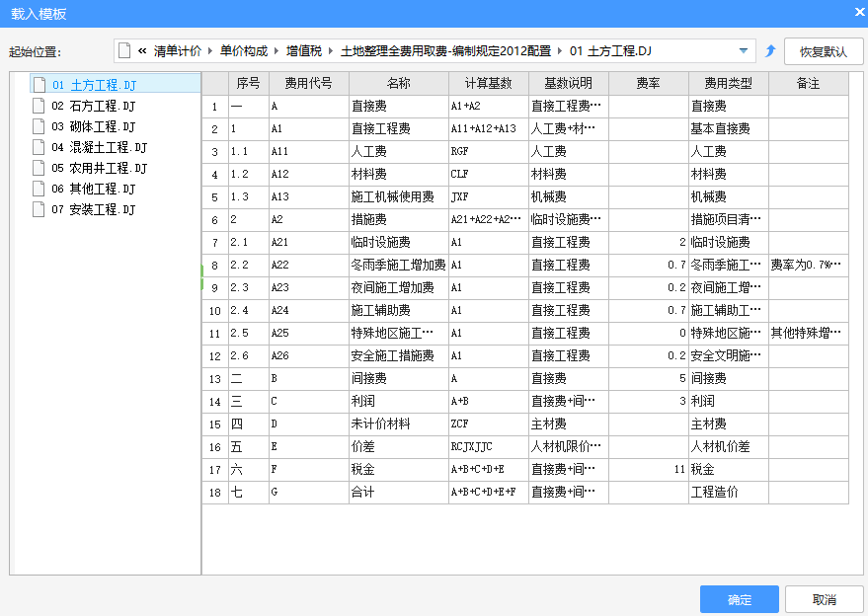868x616 pixels.
Task: Select the 清单计价 breadcrumb segment
Action: [x=177, y=51]
